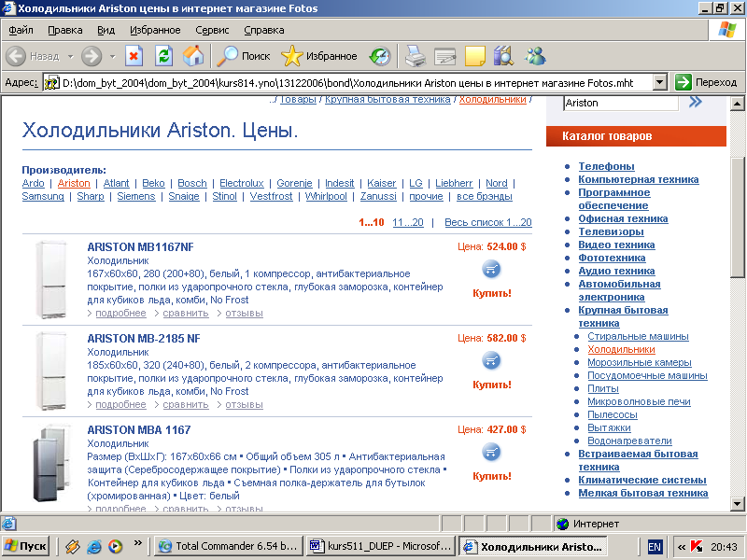
Task: Open the Liebherr manufacturer link
Action: click(454, 183)
